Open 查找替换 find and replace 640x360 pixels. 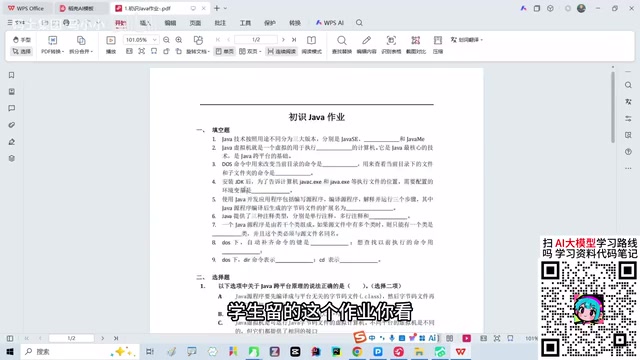pyautogui.click(x=342, y=51)
